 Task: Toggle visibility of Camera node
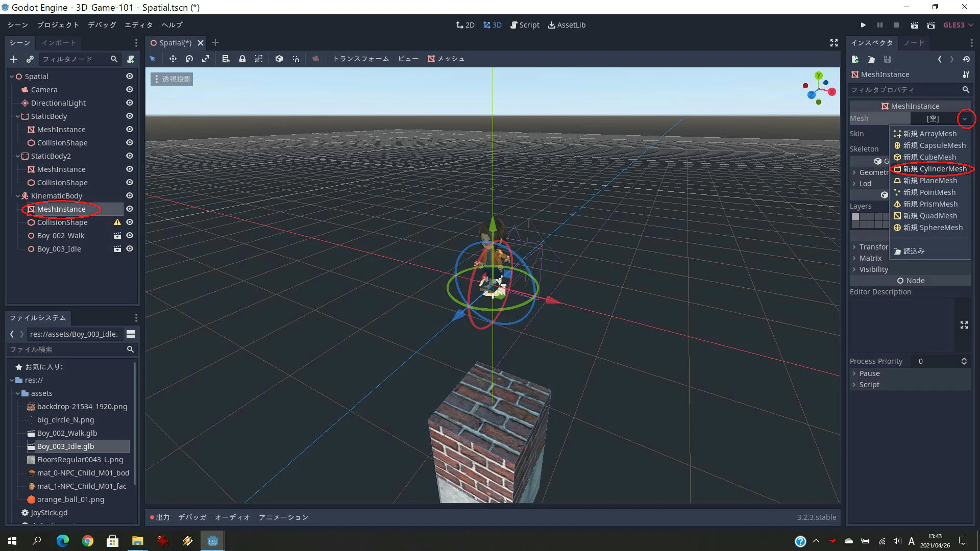point(130,89)
